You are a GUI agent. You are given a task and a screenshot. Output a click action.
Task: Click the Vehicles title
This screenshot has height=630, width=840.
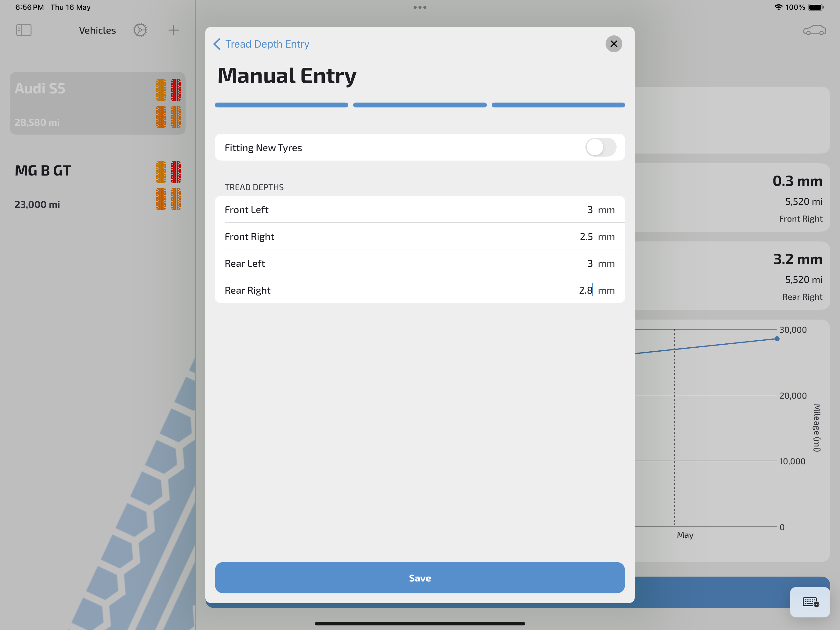tap(97, 31)
